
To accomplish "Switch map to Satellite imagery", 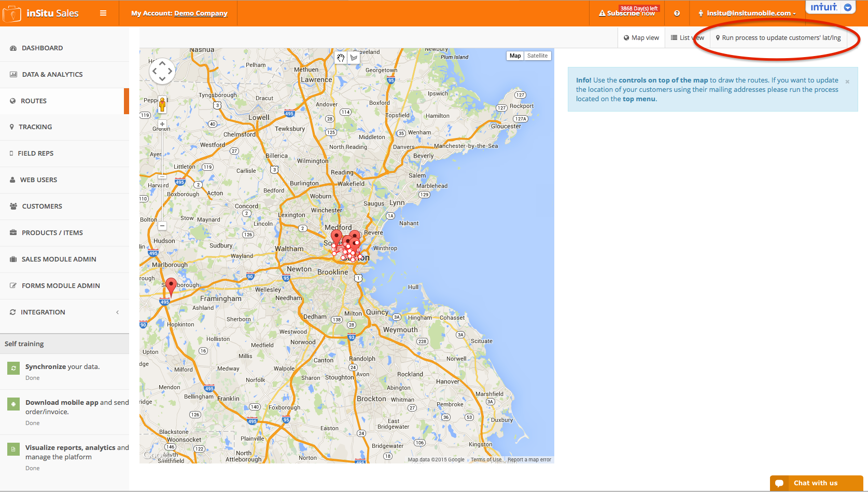I will click(537, 56).
